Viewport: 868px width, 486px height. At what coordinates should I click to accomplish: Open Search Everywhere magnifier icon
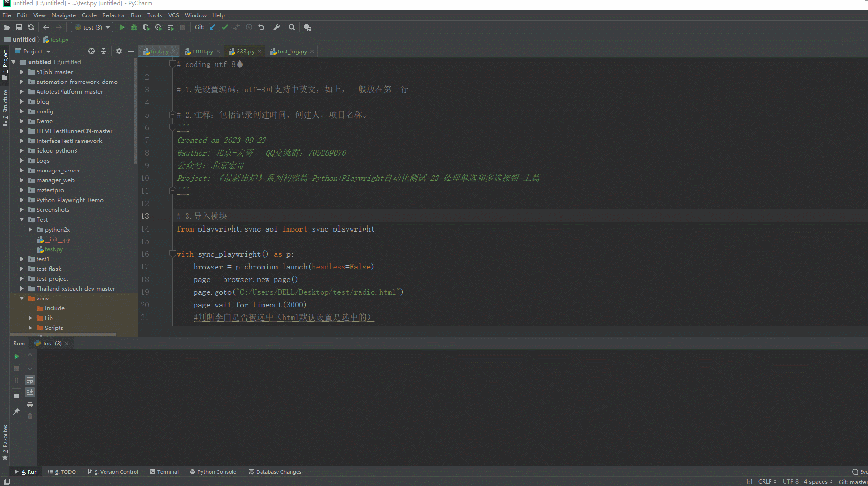(292, 27)
